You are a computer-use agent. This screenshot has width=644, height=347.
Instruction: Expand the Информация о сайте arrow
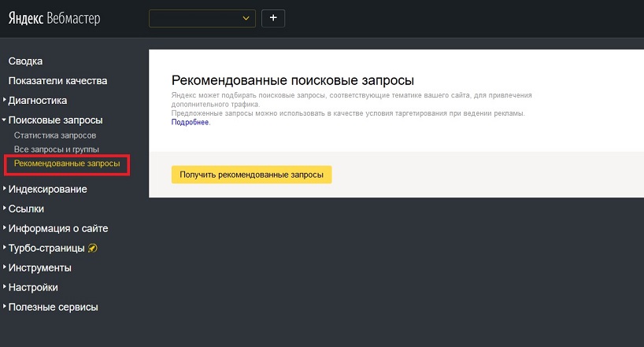coord(5,228)
